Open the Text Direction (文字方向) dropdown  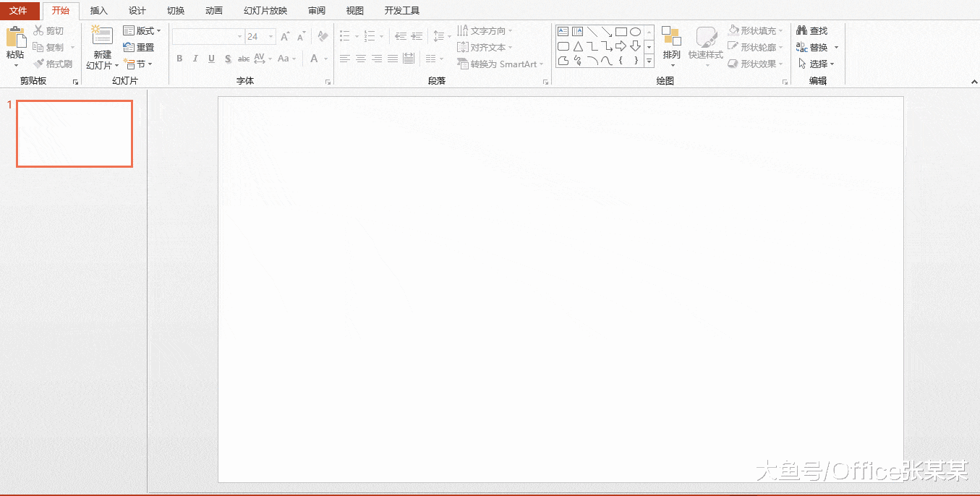(485, 30)
